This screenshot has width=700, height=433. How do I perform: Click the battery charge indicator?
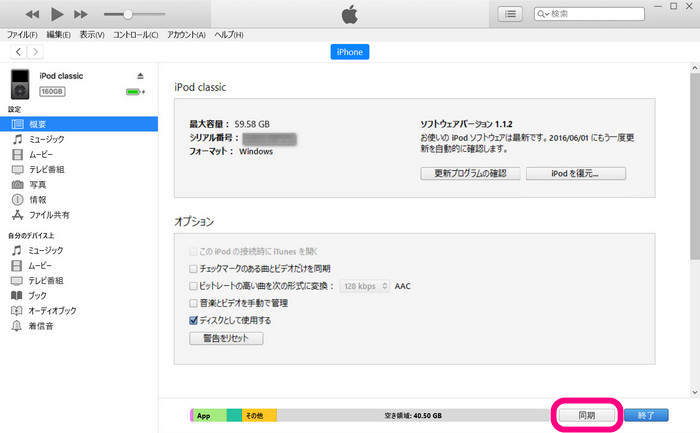pyautogui.click(x=135, y=92)
